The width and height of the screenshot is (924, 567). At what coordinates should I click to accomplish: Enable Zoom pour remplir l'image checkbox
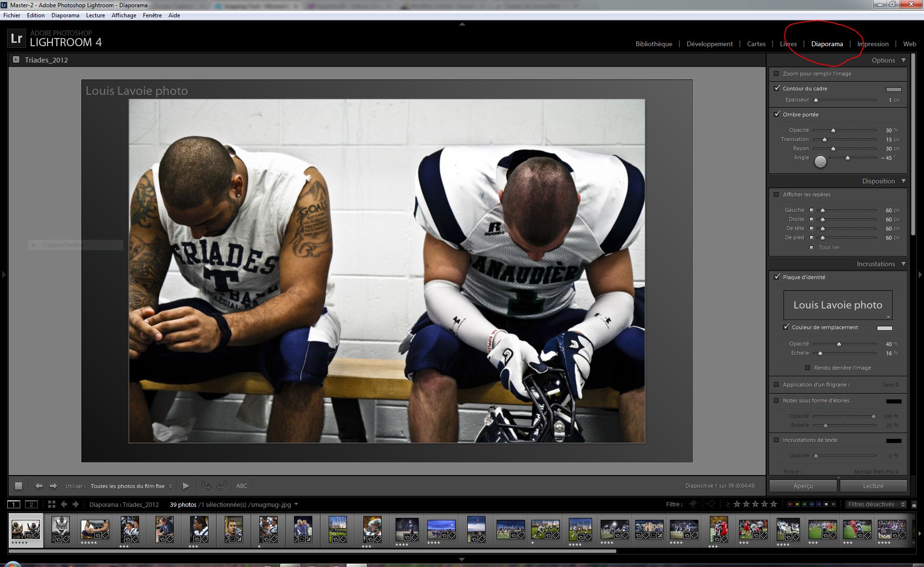click(776, 74)
